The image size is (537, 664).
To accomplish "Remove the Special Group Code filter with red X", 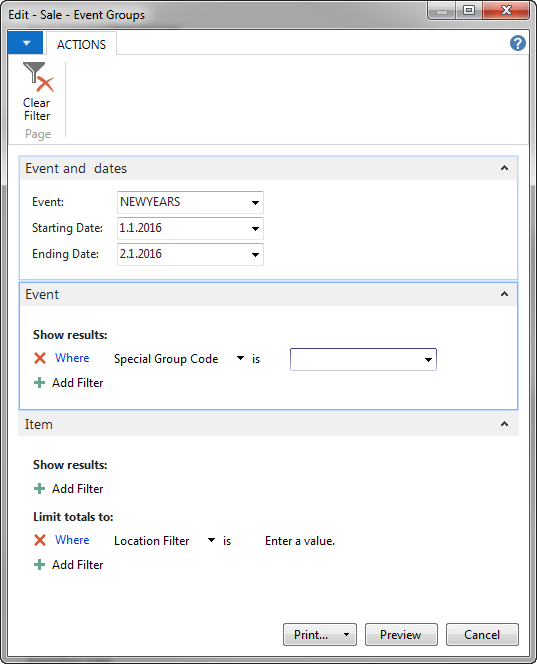I will (x=40, y=358).
